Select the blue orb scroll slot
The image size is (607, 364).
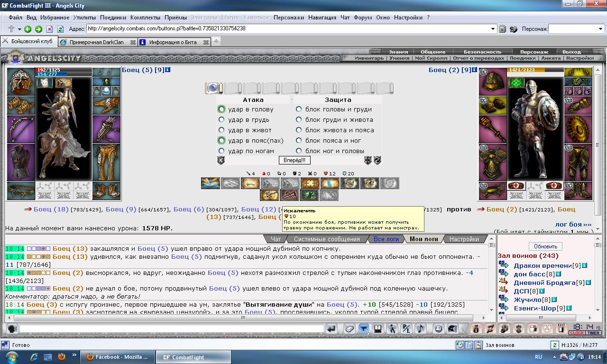(213, 88)
